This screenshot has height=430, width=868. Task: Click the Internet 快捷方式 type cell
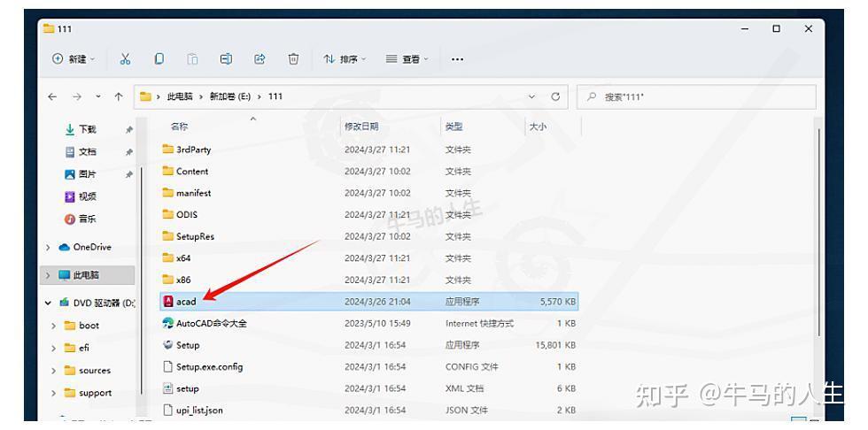pyautogui.click(x=479, y=323)
